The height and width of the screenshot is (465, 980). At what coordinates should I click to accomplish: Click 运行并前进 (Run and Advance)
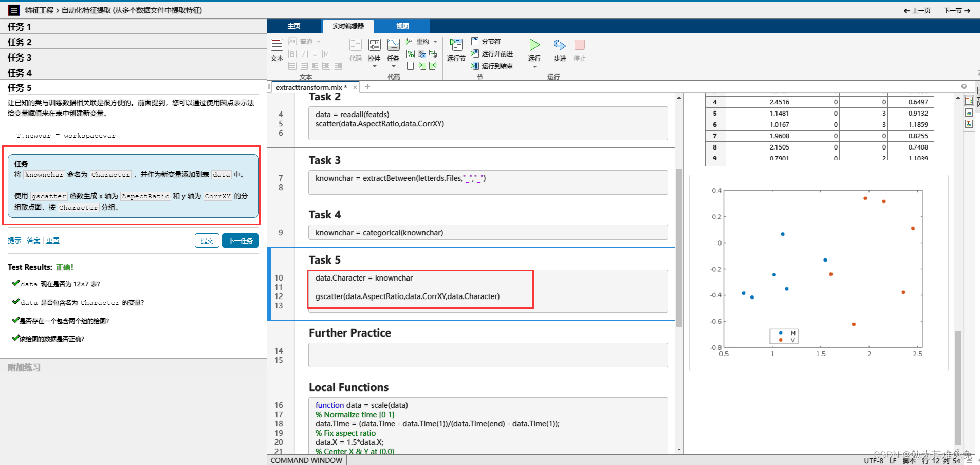pos(492,53)
